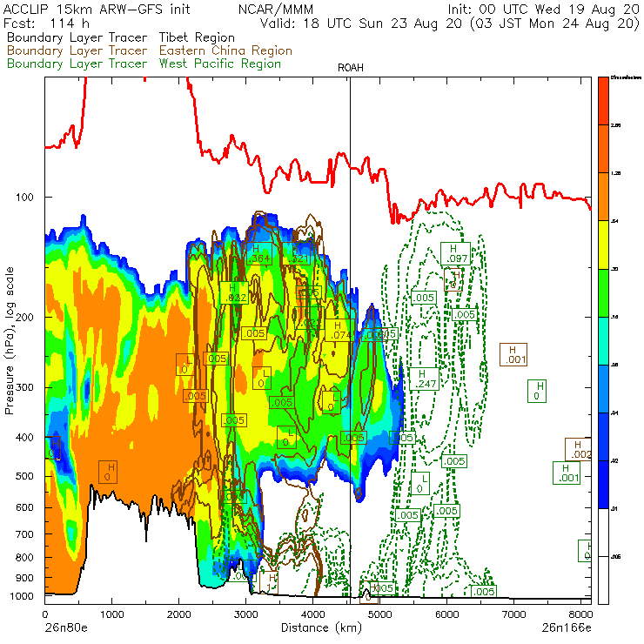Screen dimensions: 644x644
Task: Pick the bright green colorbar segment above .16
Action: [x=603, y=292]
